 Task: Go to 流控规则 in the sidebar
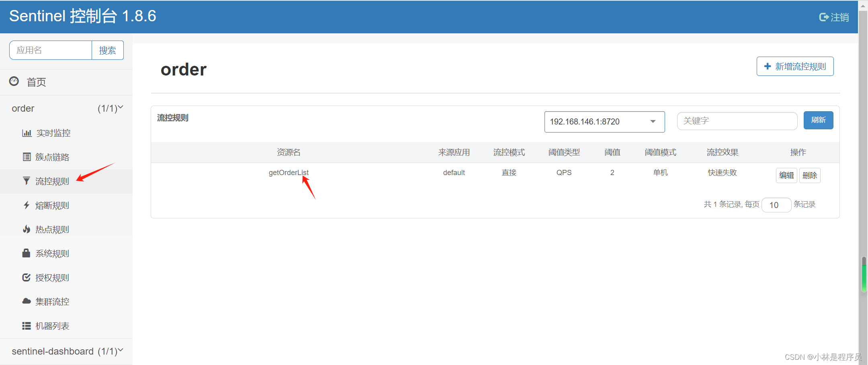point(66,181)
